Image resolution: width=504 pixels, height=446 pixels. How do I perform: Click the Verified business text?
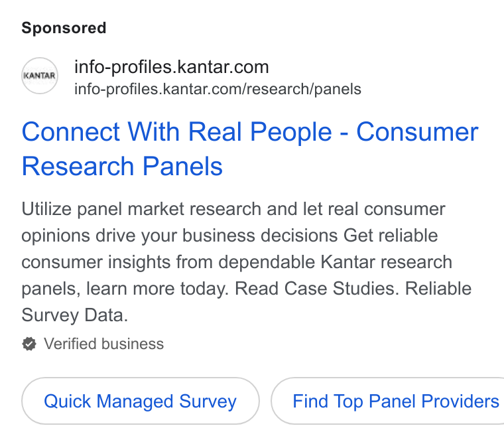(104, 344)
